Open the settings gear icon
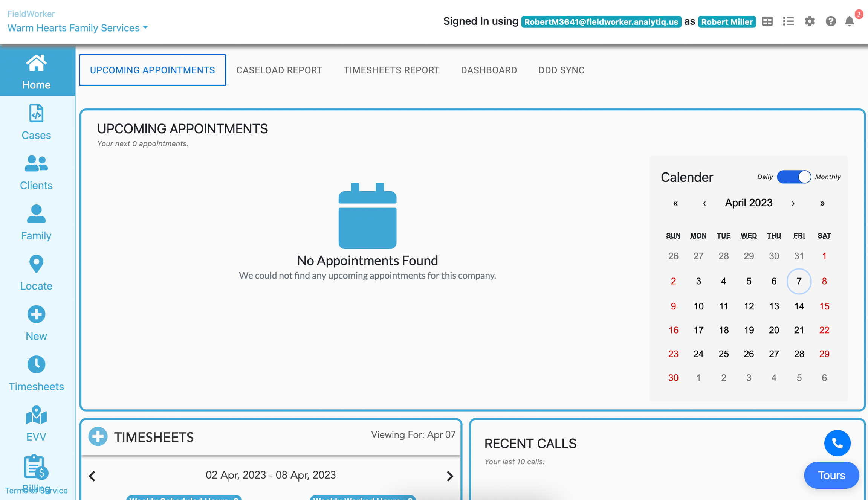The width and height of the screenshot is (868, 500). click(809, 22)
